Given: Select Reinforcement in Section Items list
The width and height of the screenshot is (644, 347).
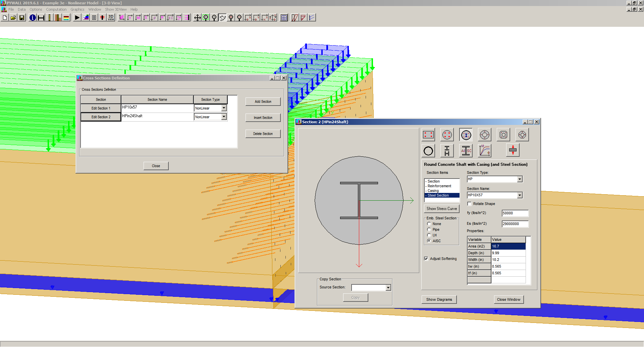Looking at the screenshot, I should point(439,186).
